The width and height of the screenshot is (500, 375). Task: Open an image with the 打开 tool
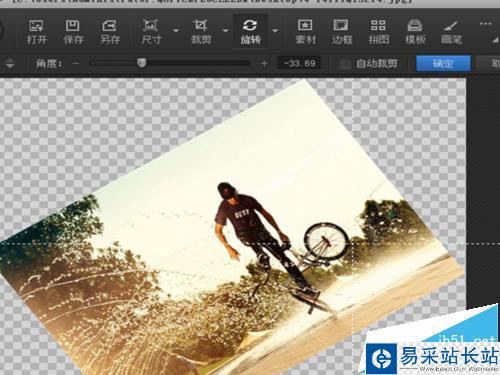(36, 32)
